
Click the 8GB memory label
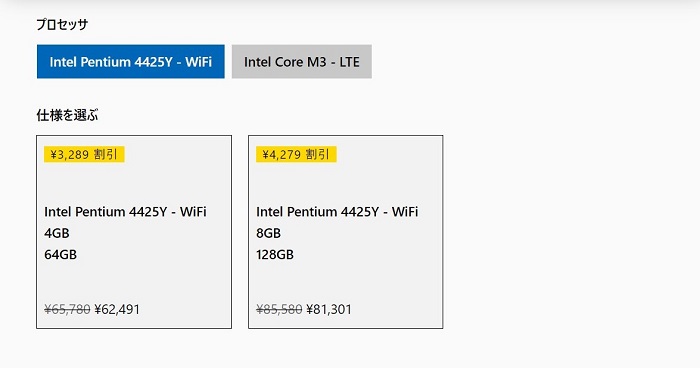point(268,233)
